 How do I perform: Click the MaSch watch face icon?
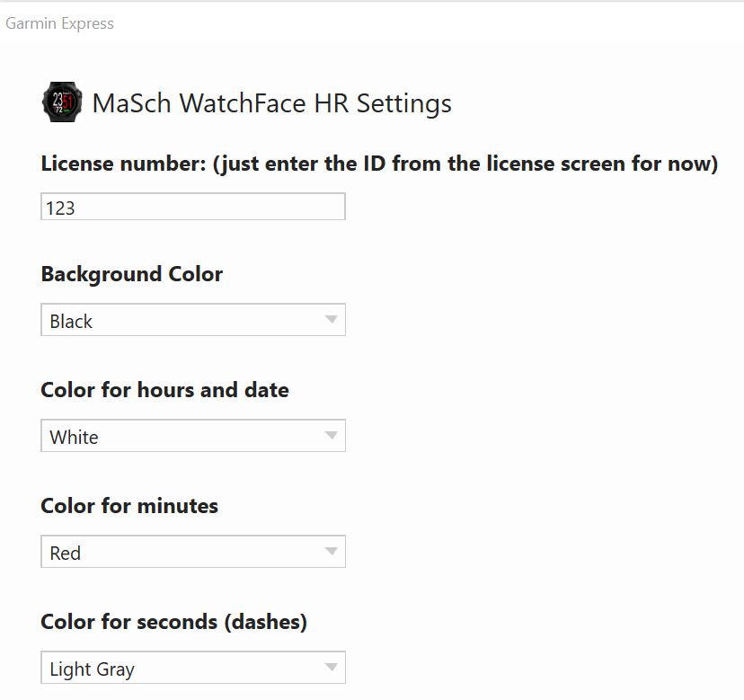pos(62,102)
